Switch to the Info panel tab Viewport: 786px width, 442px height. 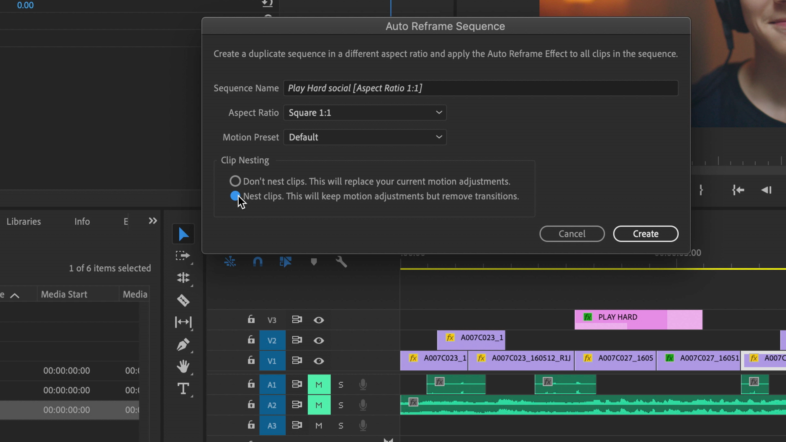82,221
